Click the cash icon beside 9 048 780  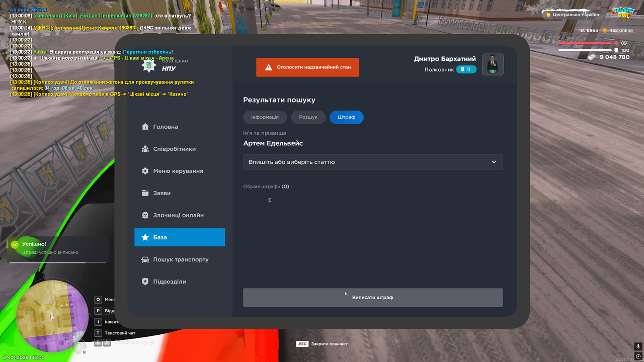591,57
